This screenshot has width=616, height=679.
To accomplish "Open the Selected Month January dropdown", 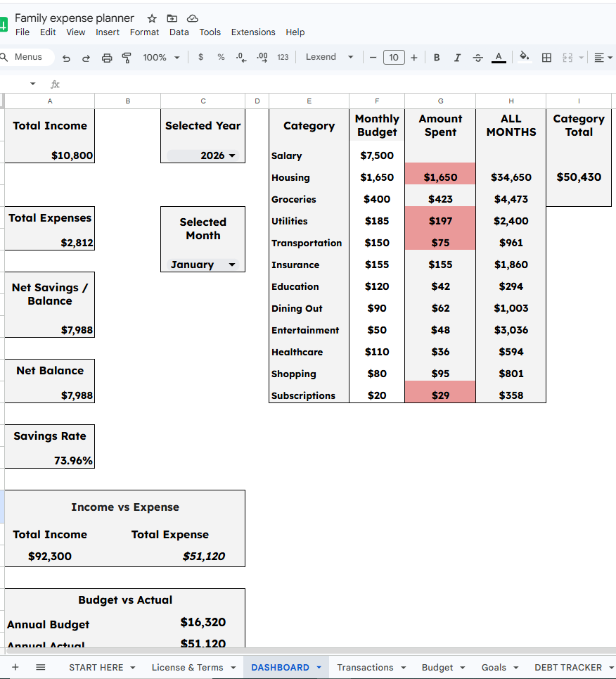I will point(203,264).
